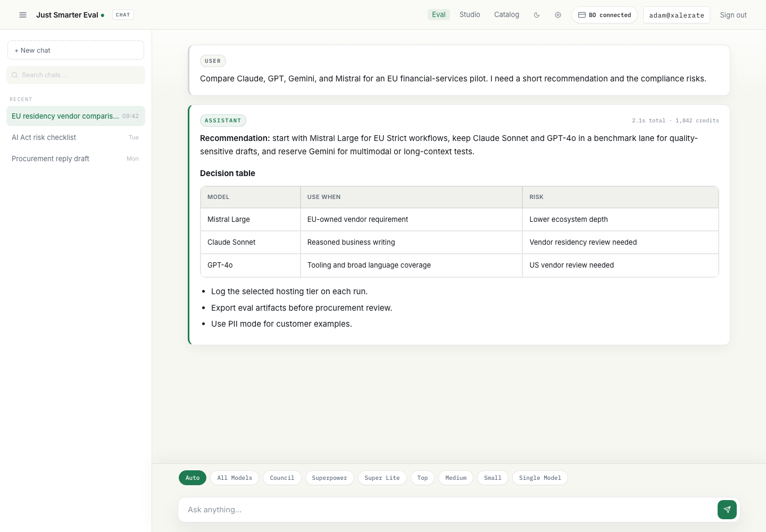Click 'Lower ecosystem depth' cell
This screenshot has width=766, height=532.
click(x=620, y=219)
